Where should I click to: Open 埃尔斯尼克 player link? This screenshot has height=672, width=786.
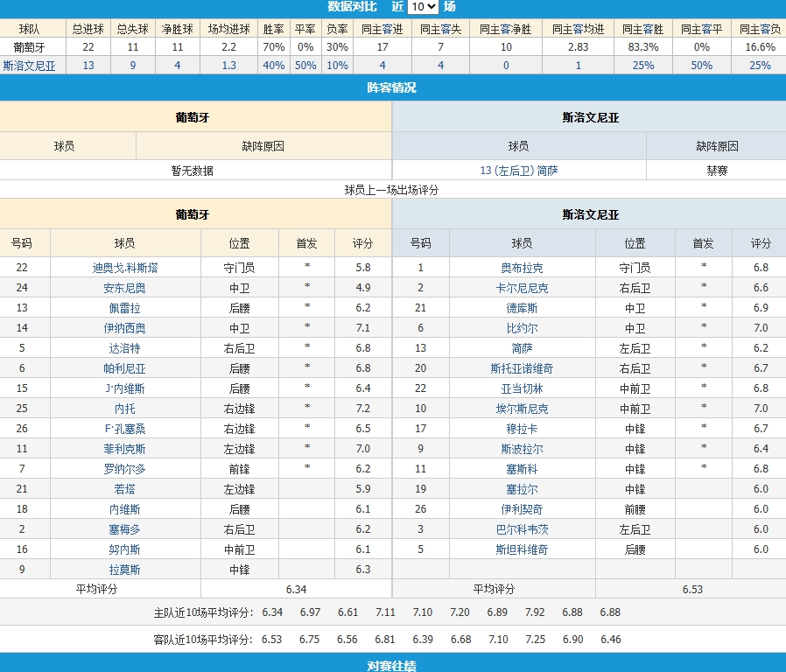pyautogui.click(x=522, y=409)
